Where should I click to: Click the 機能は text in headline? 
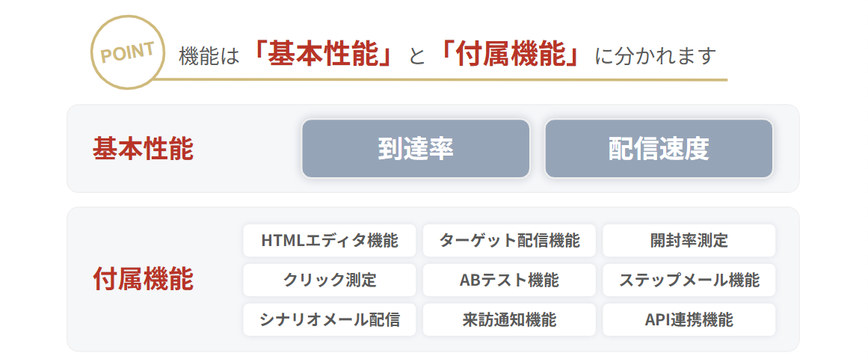click(209, 57)
